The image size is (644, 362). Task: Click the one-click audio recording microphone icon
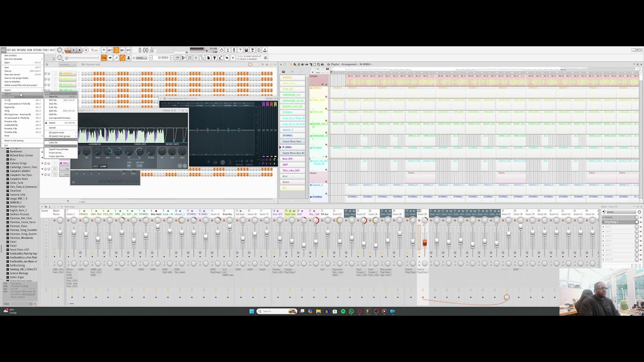[x=234, y=50]
